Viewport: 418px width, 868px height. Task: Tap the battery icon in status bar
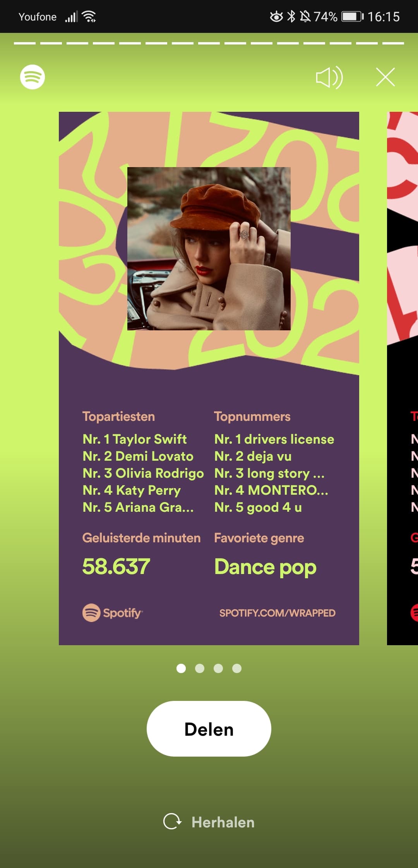(x=353, y=17)
